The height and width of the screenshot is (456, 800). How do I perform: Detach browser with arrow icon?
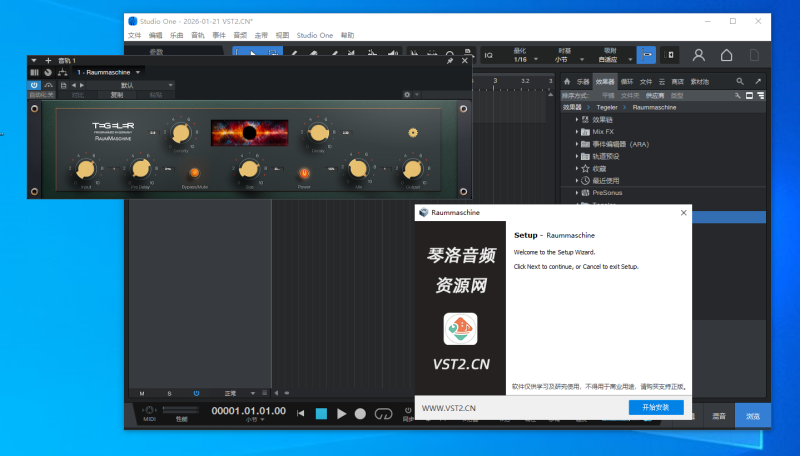(758, 82)
